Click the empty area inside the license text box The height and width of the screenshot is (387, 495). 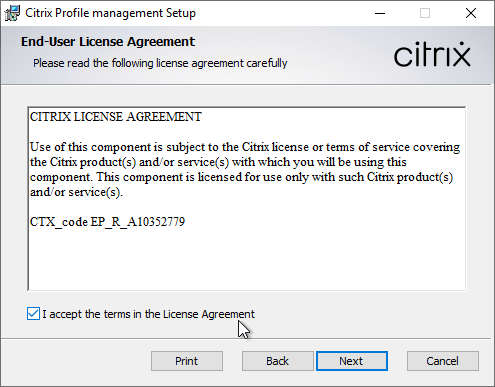tap(247, 258)
